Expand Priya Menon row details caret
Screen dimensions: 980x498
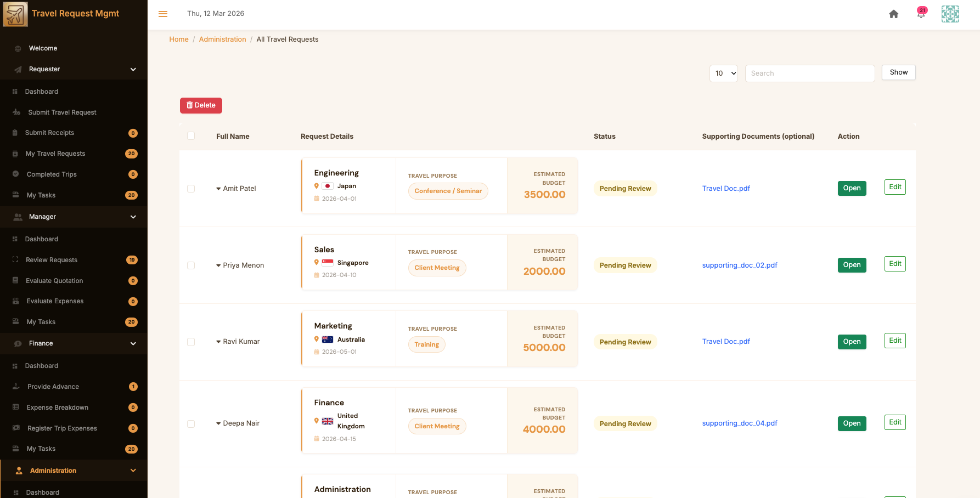coord(218,265)
